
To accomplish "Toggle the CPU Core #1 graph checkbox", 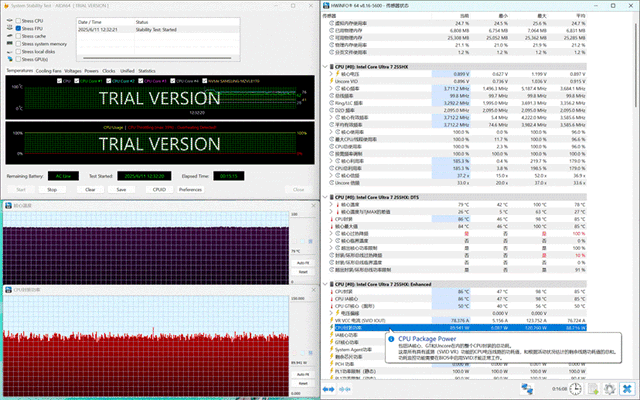I will coord(76,81).
